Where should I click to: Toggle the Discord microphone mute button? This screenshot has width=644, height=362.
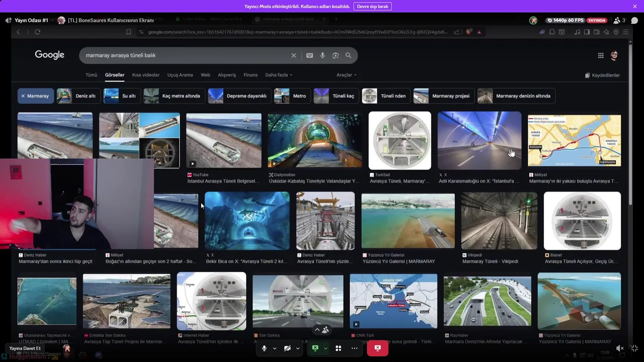(x=264, y=348)
